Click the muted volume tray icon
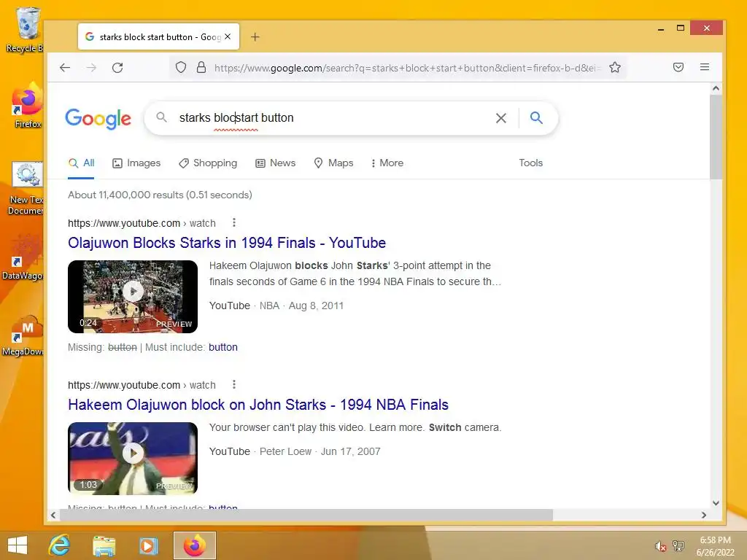This screenshot has width=747, height=560. 660,546
